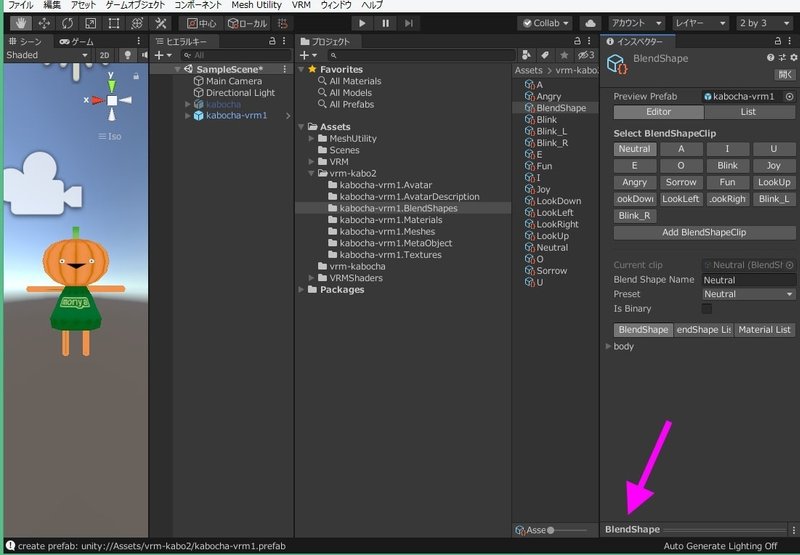The image size is (800, 555).
Task: Click Blend Shape Name input field
Action: coord(748,280)
